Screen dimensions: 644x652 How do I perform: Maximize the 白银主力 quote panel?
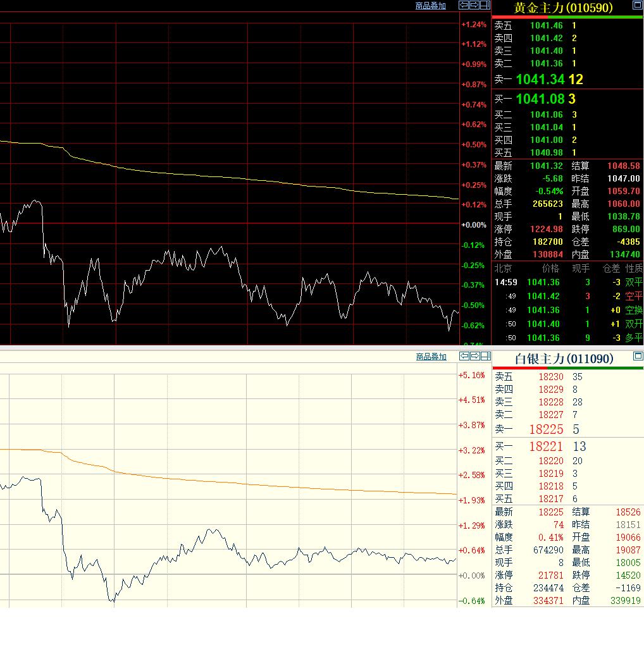[x=638, y=356]
